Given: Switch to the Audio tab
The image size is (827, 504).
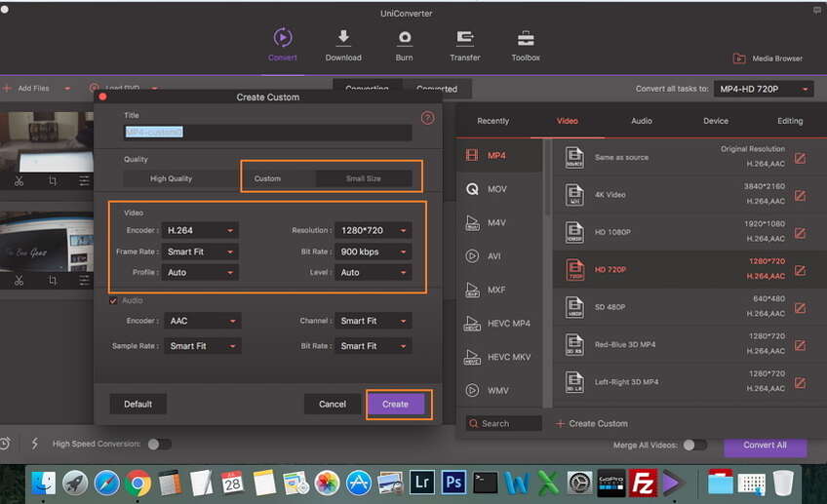Looking at the screenshot, I should (642, 121).
